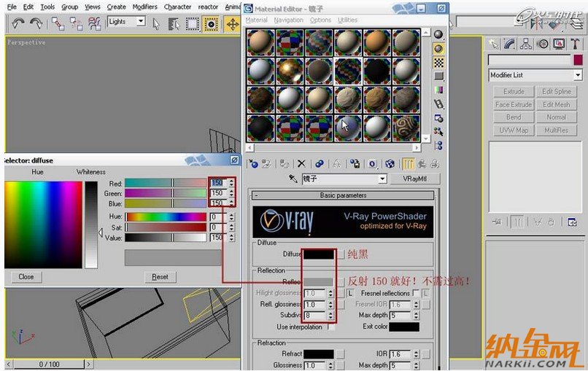Enable the Fresnel reflections checkbox
Screen dimensions: 588x371
(x=415, y=293)
